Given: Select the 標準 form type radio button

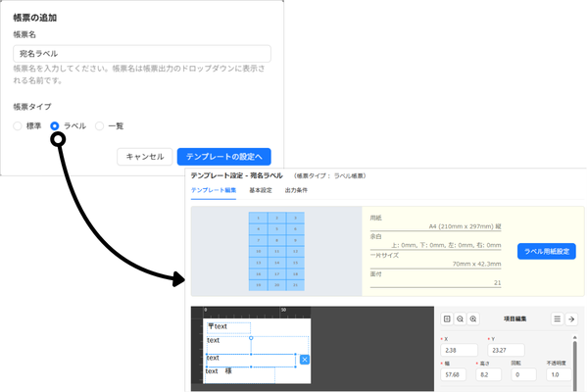Looking at the screenshot, I should click(18, 126).
